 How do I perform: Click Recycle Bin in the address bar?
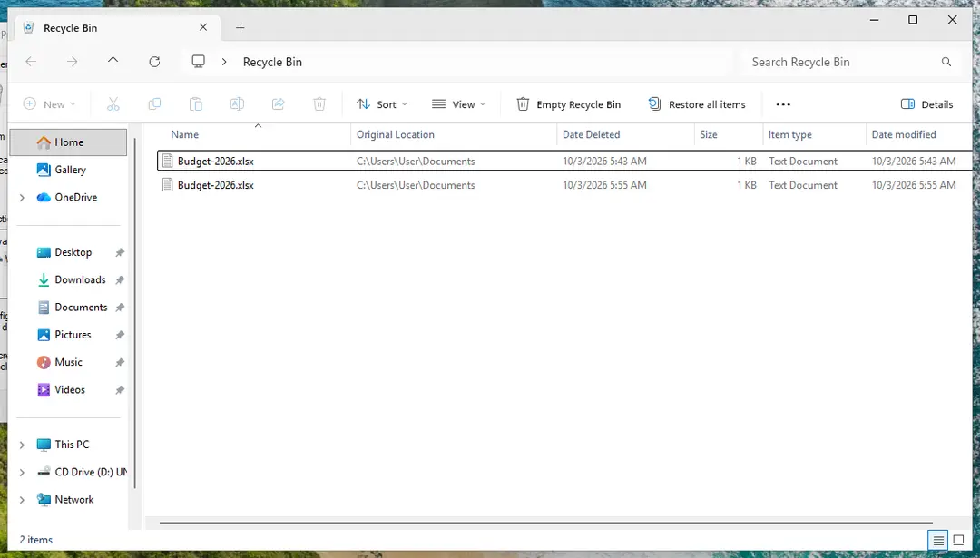click(x=272, y=62)
